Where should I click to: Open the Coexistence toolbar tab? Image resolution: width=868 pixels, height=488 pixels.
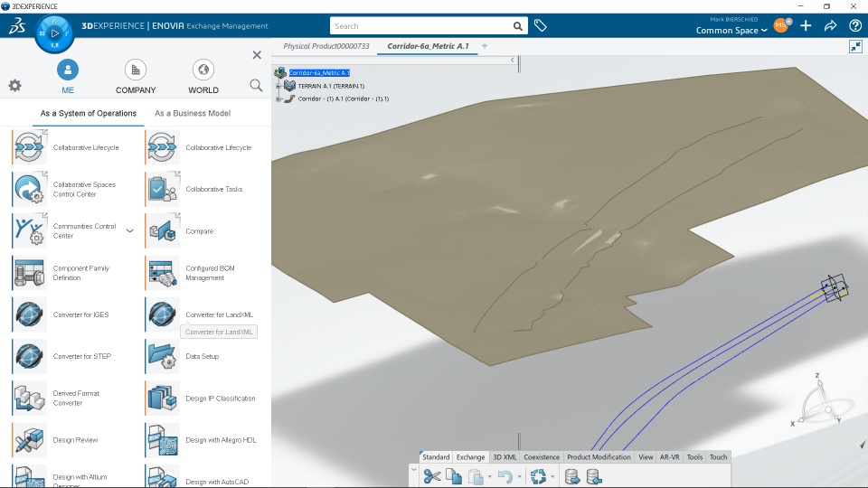542,457
